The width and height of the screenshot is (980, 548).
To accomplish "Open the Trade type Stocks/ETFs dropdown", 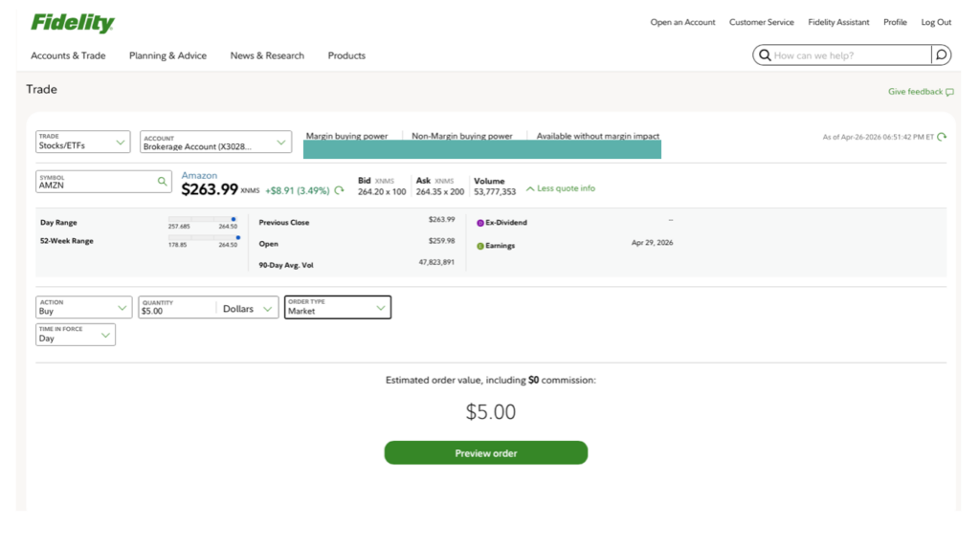I will [x=83, y=142].
